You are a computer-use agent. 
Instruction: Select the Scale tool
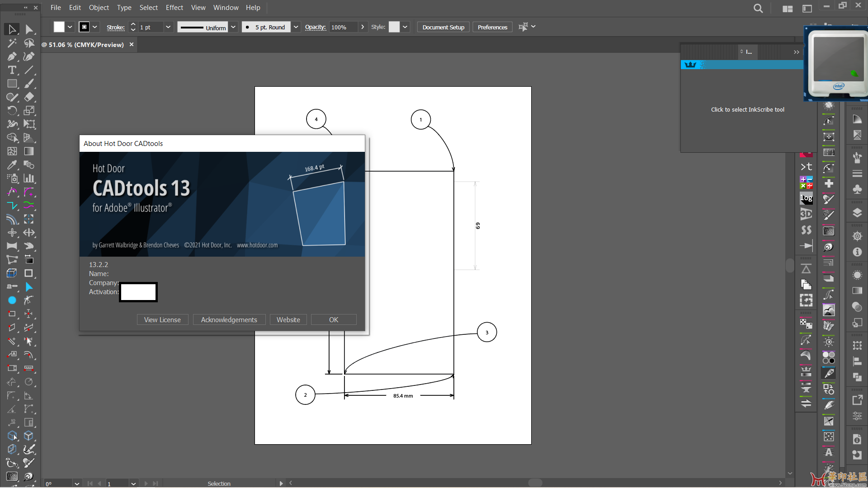(29, 111)
